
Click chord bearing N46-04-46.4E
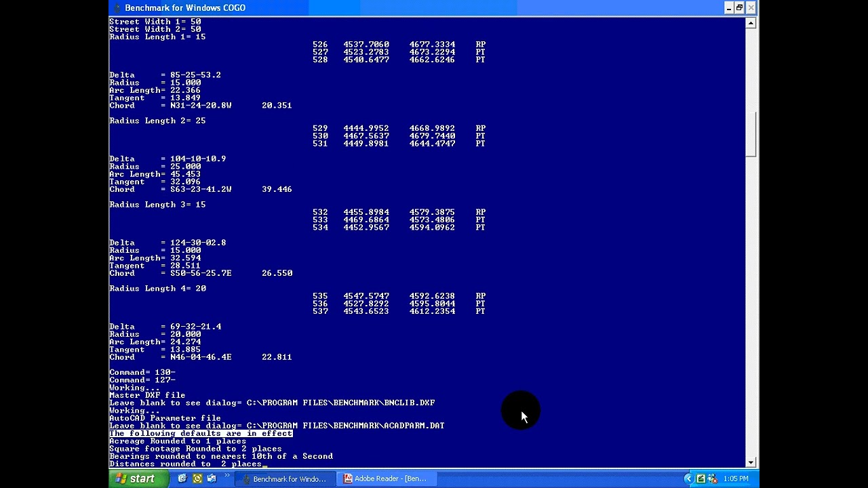pyautogui.click(x=201, y=357)
